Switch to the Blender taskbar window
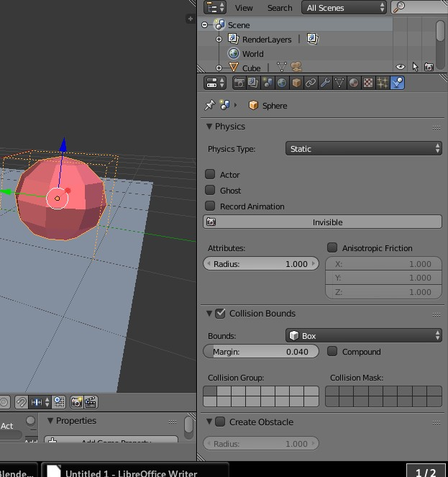This screenshot has width=448, height=477. [x=18, y=470]
